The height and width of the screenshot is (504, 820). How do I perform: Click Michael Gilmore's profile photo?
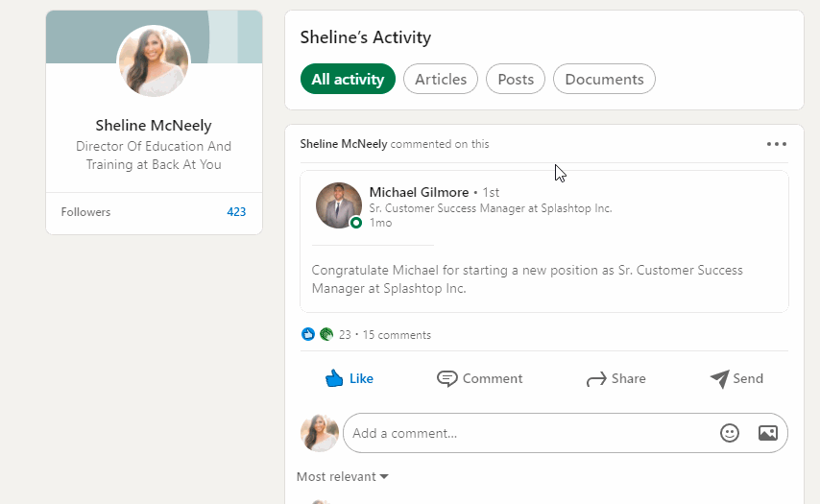tap(339, 205)
